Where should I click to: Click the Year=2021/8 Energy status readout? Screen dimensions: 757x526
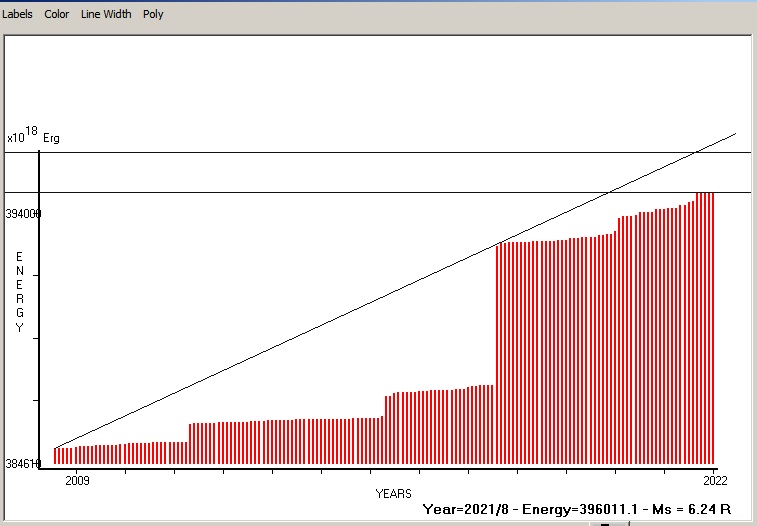(577, 509)
